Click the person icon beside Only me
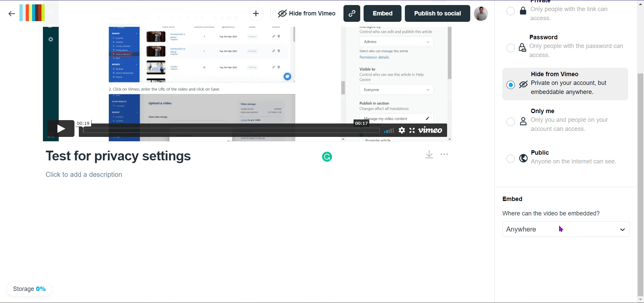Screen dimensions: 644x303 tap(523, 121)
